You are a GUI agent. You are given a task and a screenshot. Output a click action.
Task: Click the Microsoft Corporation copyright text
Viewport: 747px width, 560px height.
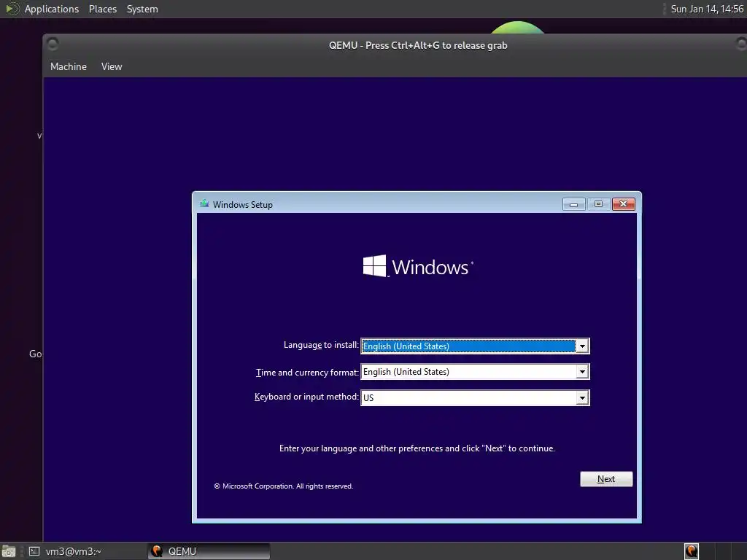pos(284,486)
